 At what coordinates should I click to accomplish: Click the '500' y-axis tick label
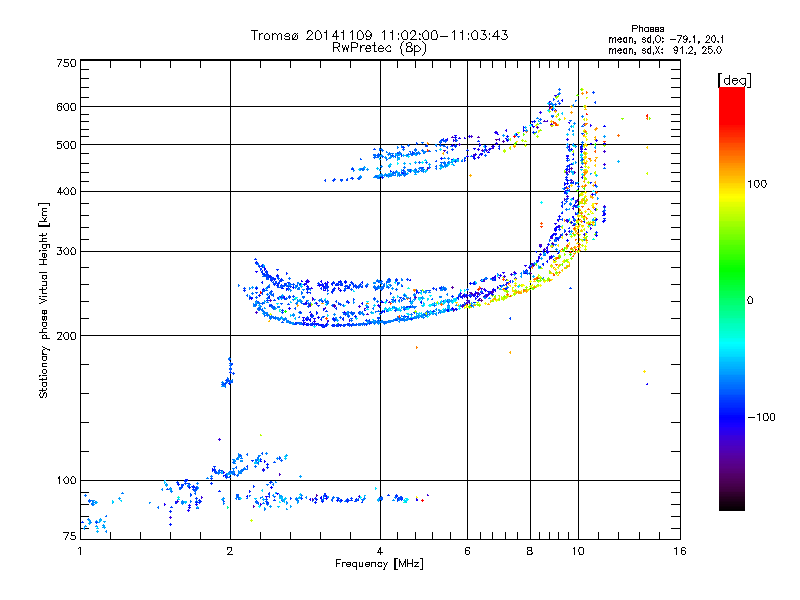(x=66, y=145)
